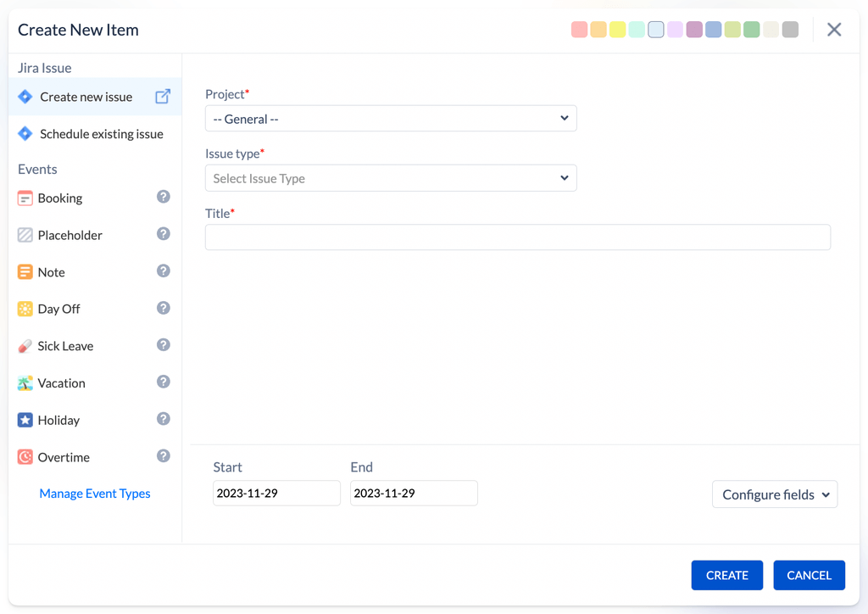Open the Configure fields dropdown

click(x=775, y=494)
